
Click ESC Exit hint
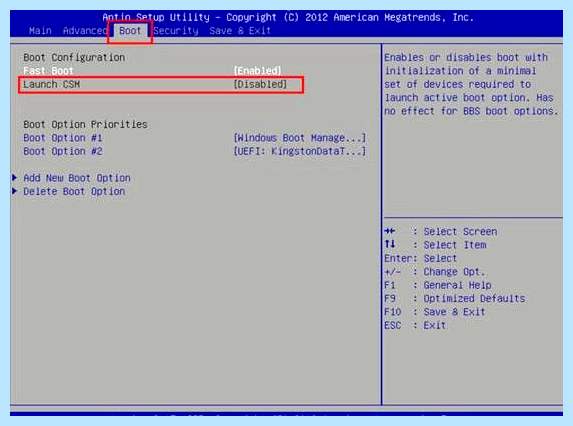[415, 325]
